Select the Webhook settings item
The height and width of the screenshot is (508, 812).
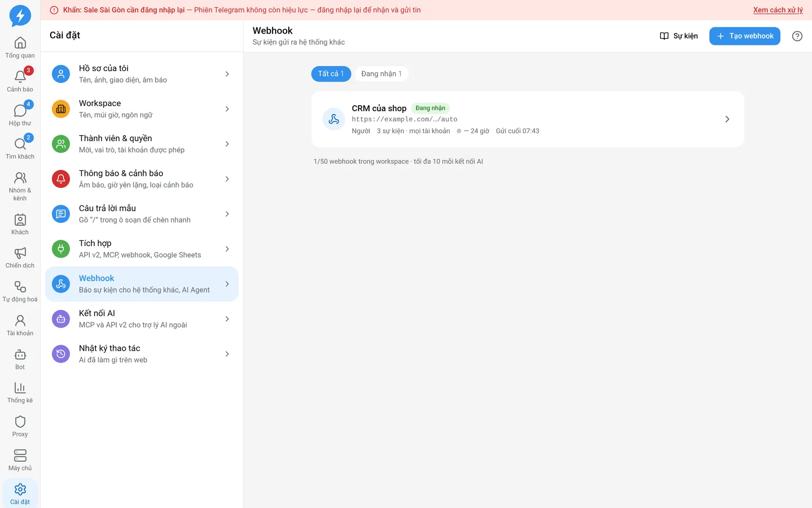[x=142, y=284]
